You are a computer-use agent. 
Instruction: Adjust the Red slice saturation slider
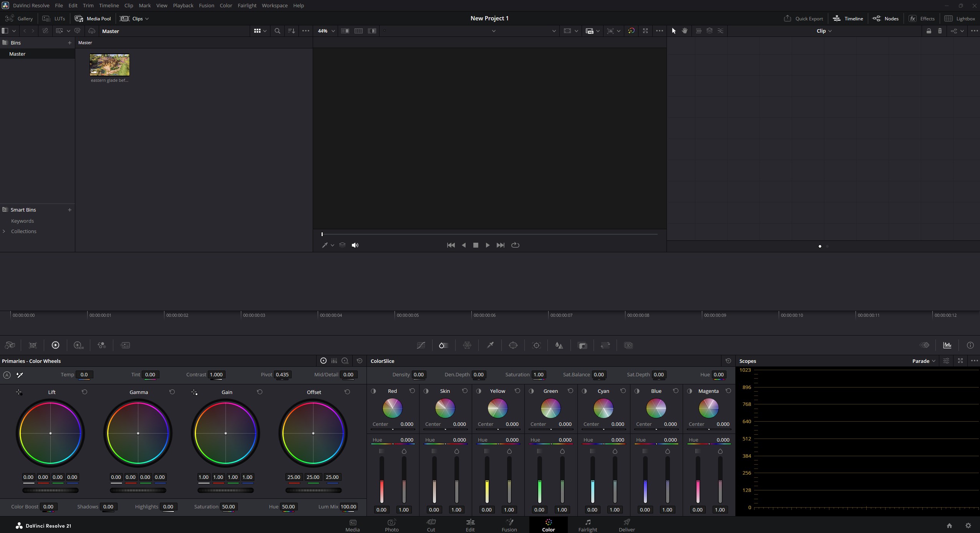click(x=404, y=480)
